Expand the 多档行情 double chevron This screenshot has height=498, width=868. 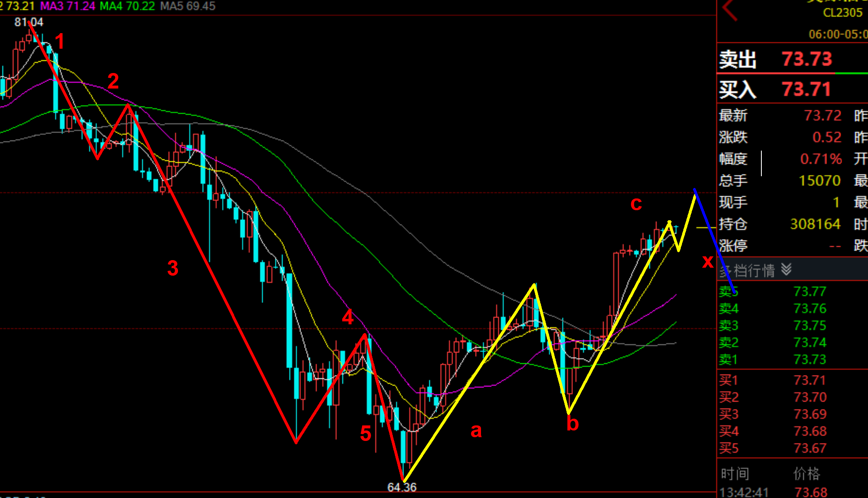[x=786, y=270]
